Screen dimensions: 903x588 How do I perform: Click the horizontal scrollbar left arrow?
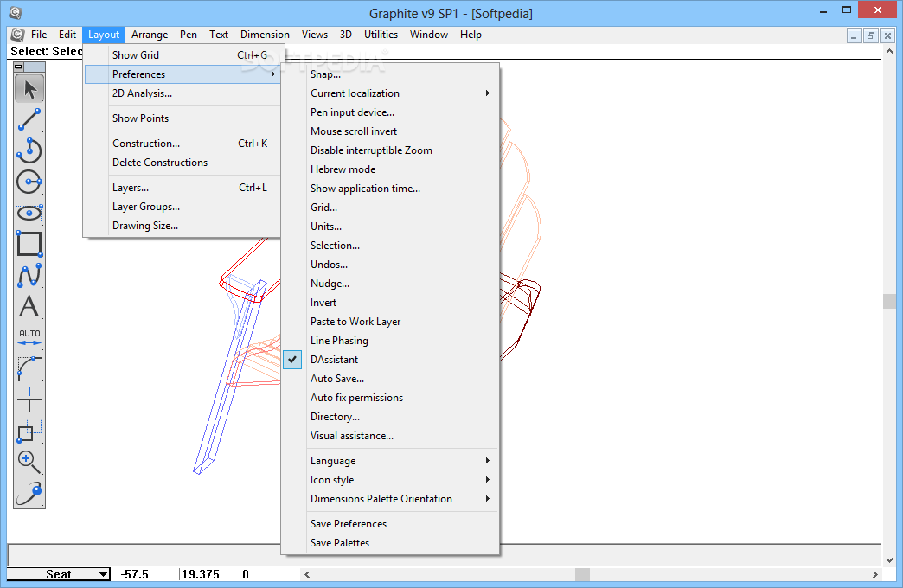[307, 574]
